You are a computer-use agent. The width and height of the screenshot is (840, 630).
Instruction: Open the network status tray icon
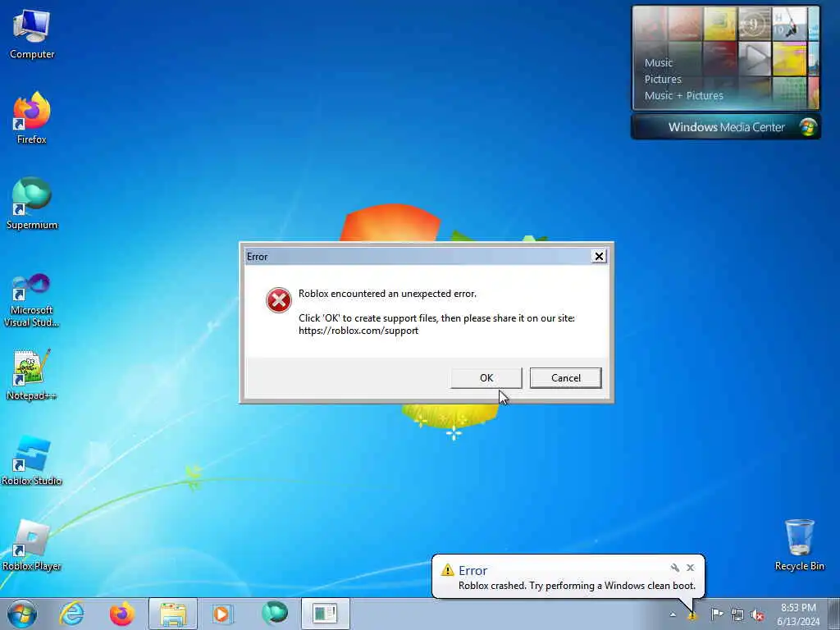click(737, 615)
